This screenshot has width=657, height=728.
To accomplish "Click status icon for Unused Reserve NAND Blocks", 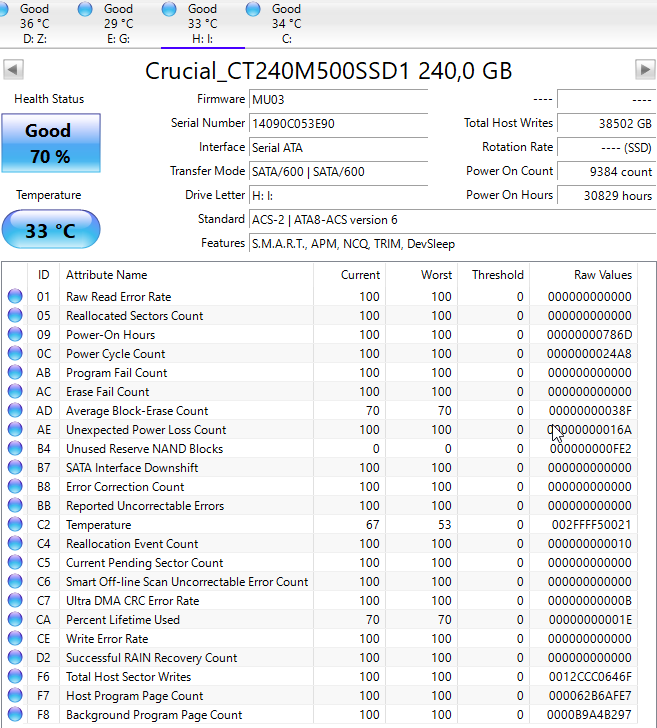I will coord(15,448).
